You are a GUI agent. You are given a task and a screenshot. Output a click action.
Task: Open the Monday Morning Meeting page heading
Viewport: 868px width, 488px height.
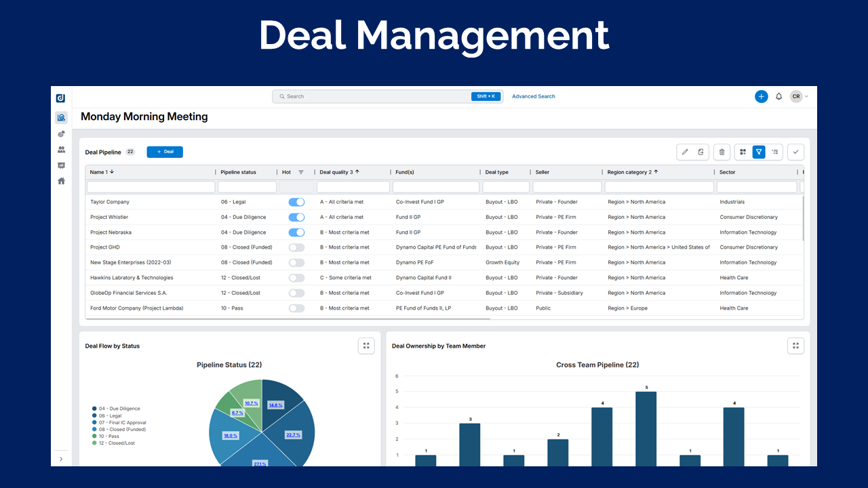click(144, 116)
